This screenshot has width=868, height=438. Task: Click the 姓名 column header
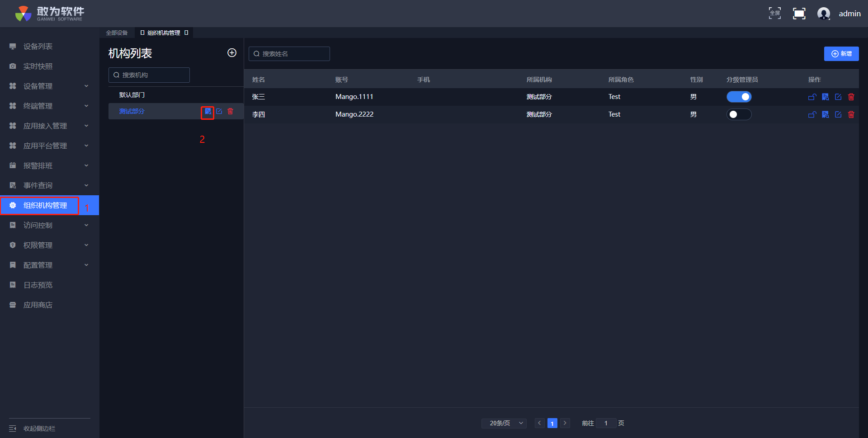pos(259,80)
